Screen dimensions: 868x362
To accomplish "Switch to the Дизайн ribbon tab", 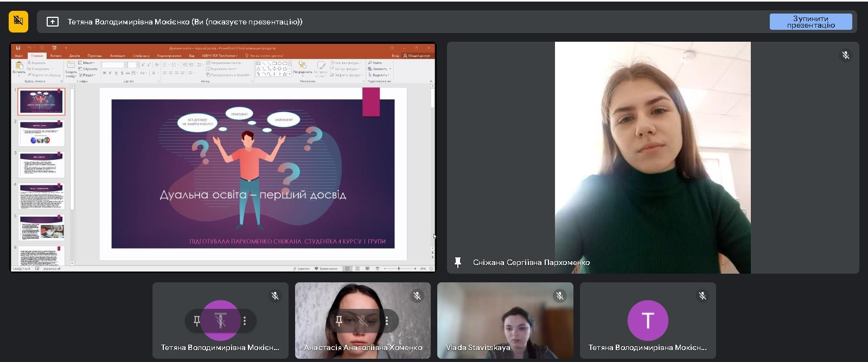I will 74,55.
